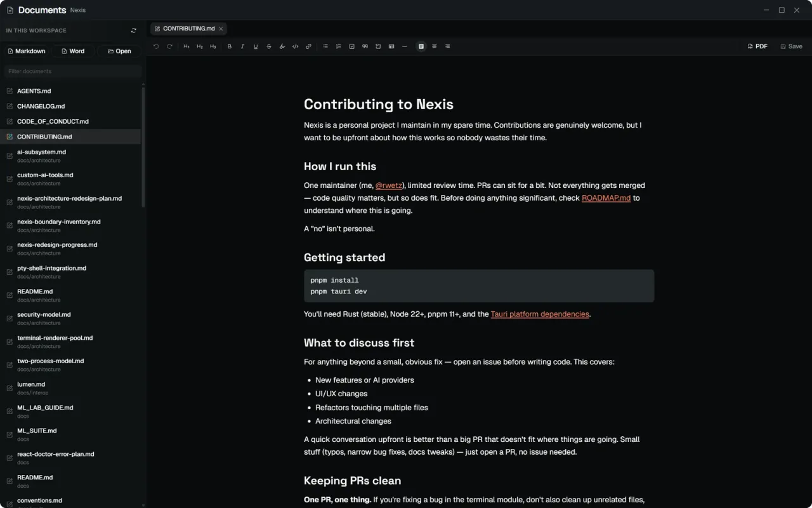This screenshot has width=812, height=508.
Task: Insert a bullet list
Action: [x=325, y=46]
